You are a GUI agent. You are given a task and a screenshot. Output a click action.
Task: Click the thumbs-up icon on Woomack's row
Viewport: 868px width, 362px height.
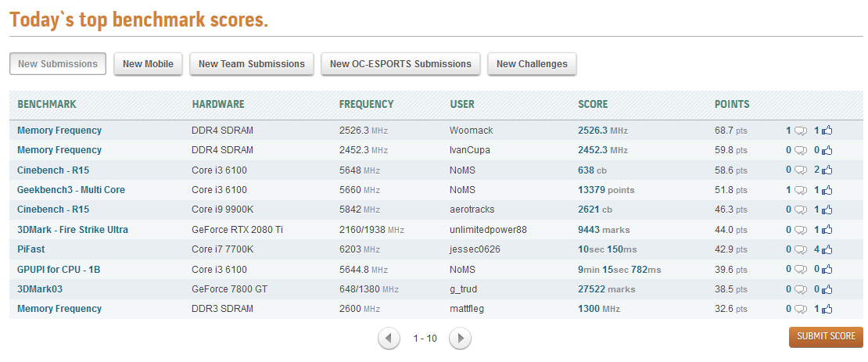(x=827, y=131)
